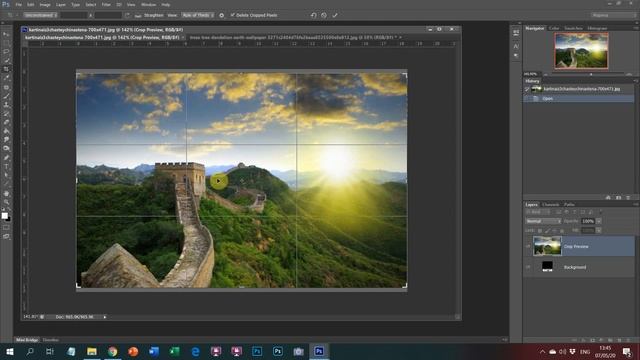Select the Open history state
This screenshot has height=360, width=640.
click(579, 99)
